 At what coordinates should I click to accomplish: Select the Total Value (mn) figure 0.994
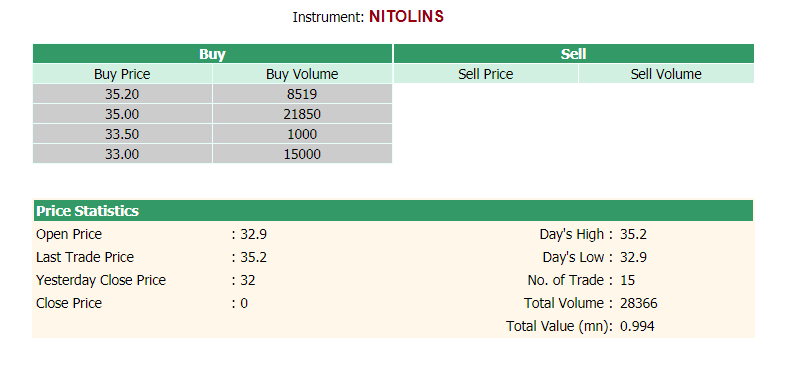pos(637,326)
